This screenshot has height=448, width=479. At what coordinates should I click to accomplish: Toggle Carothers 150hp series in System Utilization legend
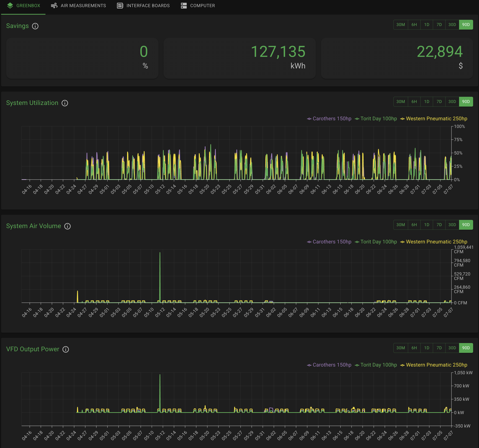[329, 119]
